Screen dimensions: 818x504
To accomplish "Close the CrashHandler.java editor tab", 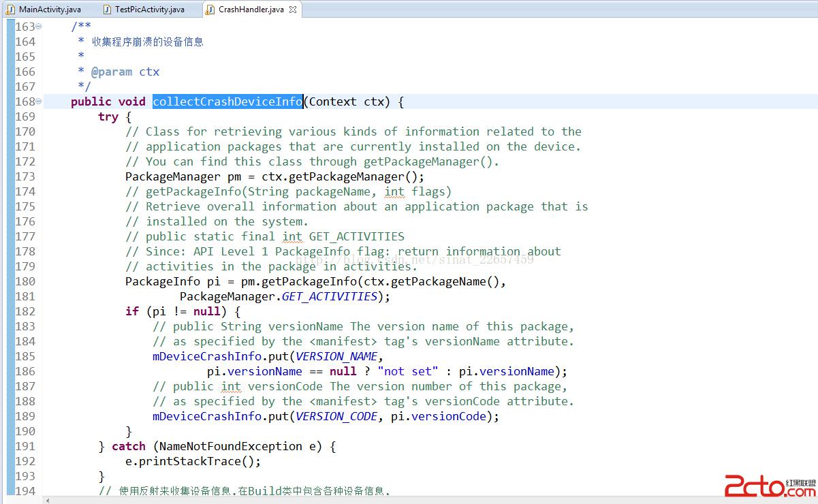I will pos(293,10).
